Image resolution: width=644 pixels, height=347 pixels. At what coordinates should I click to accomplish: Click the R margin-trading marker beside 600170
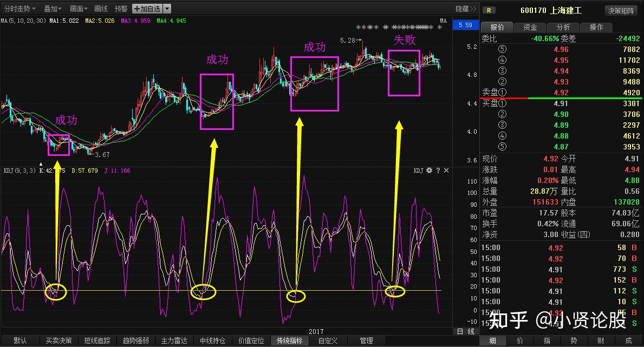tap(489, 10)
